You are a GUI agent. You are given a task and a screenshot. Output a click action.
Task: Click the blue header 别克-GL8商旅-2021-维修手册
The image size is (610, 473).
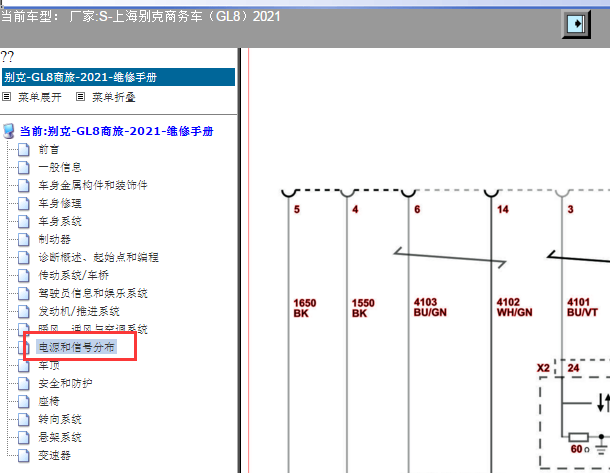coord(119,77)
